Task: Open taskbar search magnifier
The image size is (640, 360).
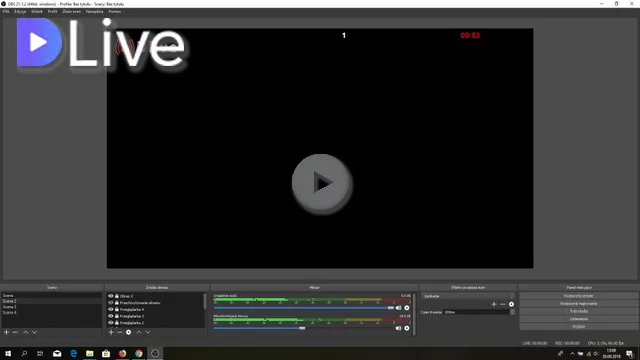Action: tap(24, 353)
